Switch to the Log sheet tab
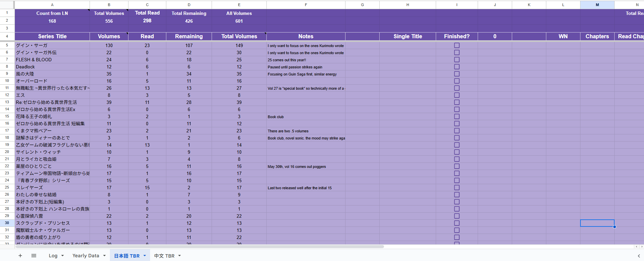This screenshot has width=644, height=261. [x=53, y=256]
